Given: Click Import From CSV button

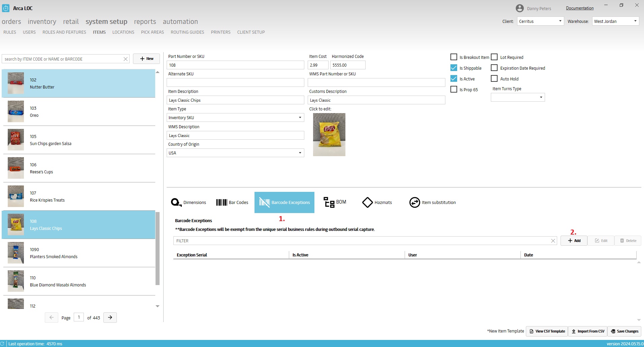Looking at the screenshot, I should tap(588, 331).
